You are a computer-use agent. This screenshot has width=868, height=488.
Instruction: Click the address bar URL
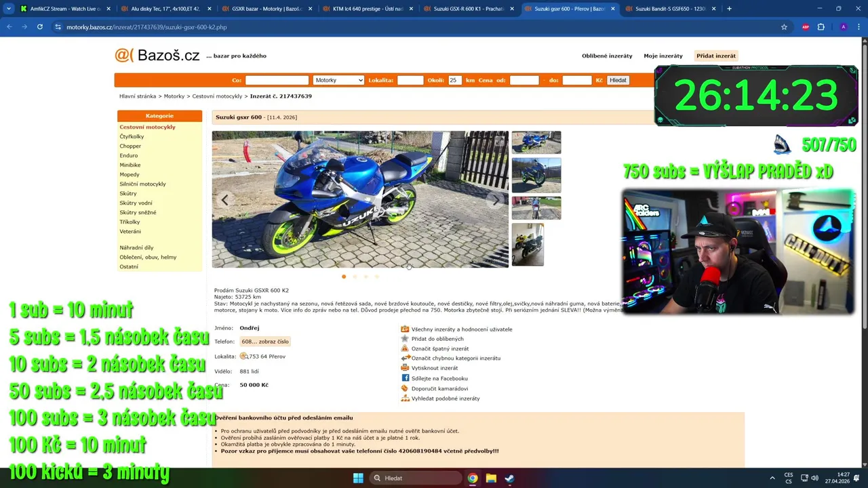(x=146, y=27)
